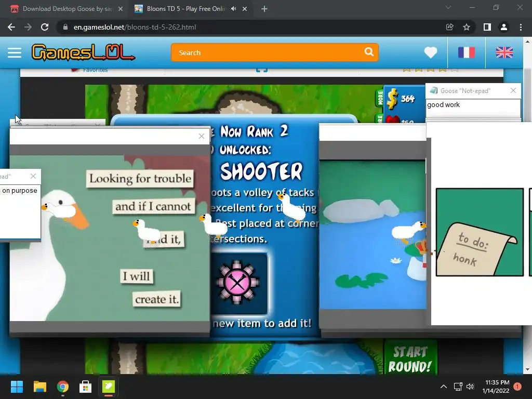Click the URL in the address bar
The width and height of the screenshot is (532, 399).
tap(135, 27)
